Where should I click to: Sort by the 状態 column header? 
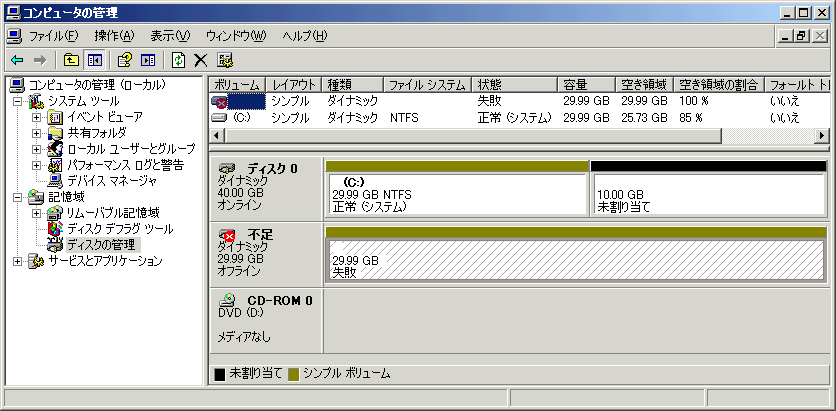click(515, 85)
